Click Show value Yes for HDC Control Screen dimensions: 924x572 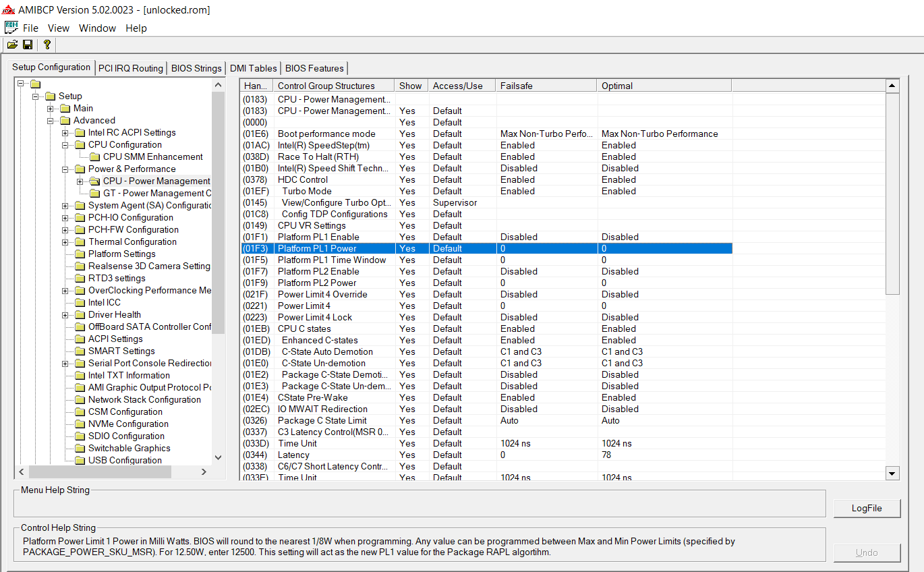407,180
